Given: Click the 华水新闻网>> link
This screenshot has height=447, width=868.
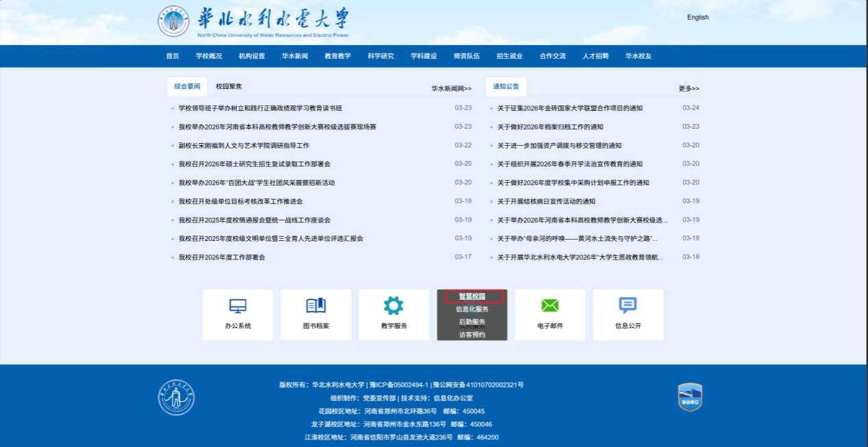Looking at the screenshot, I should click(451, 89).
